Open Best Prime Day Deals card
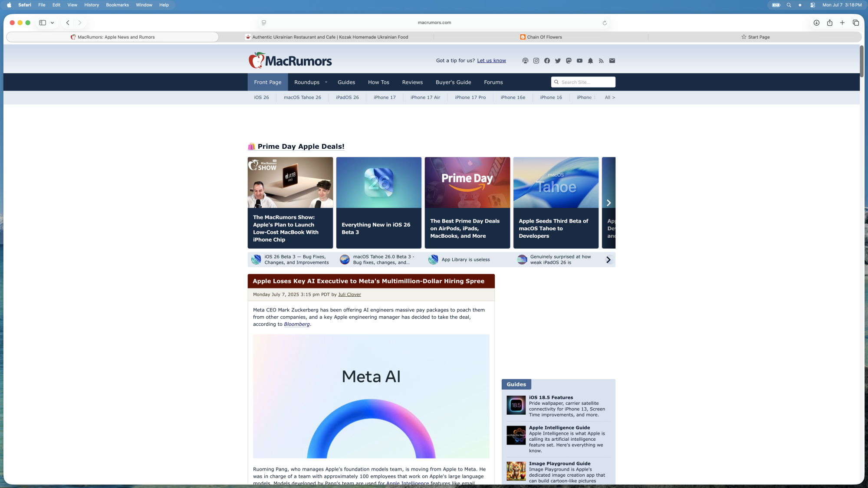This screenshot has height=488, width=868. click(x=467, y=203)
